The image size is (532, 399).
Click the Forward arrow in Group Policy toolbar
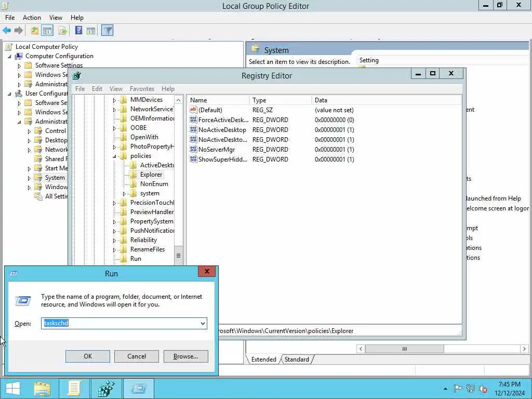19,31
